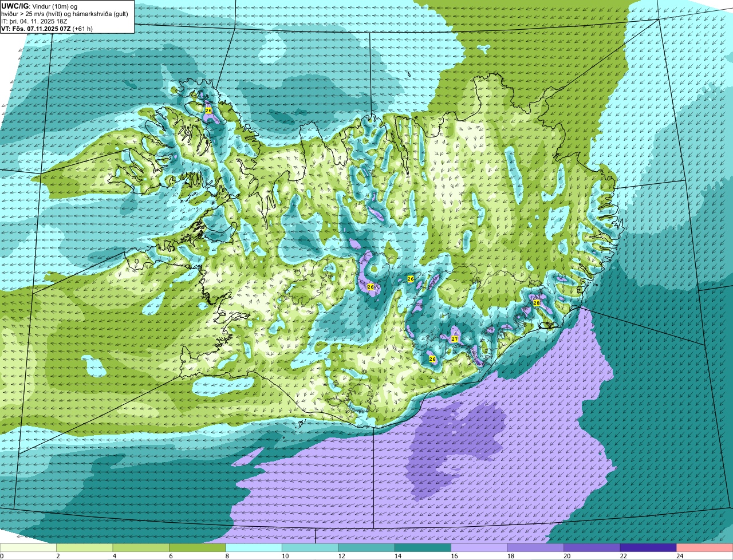The image size is (733, 560).
Task: Click the scale label '24'
Action: (680, 556)
